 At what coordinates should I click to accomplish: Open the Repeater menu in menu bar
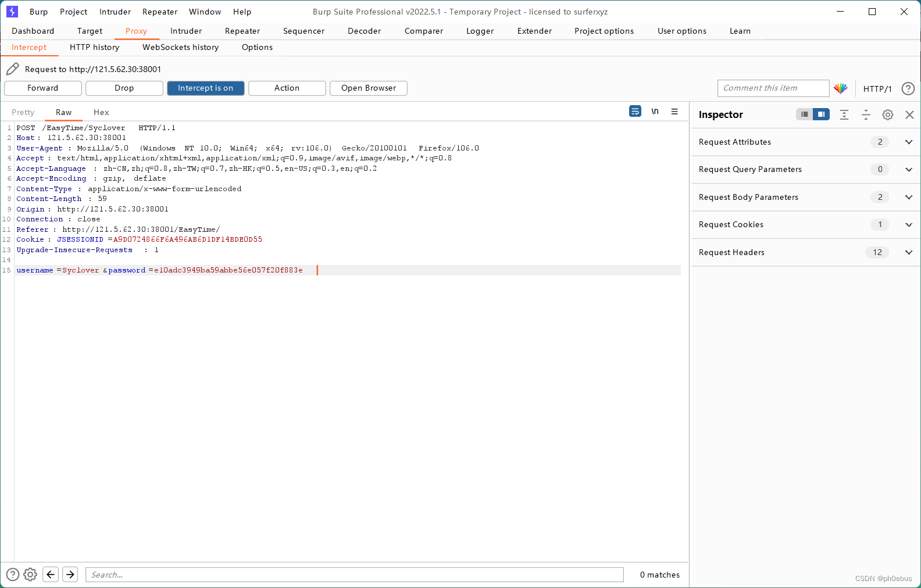point(160,12)
